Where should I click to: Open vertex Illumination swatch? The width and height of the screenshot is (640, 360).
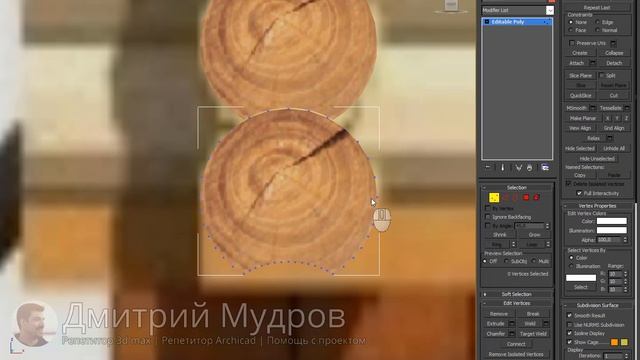[x=611, y=230]
